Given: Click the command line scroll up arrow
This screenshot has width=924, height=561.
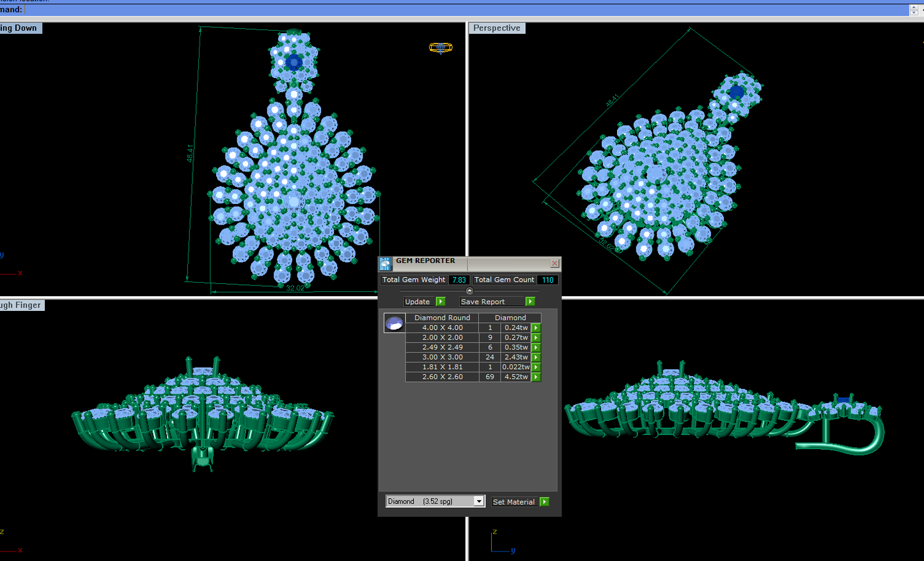Looking at the screenshot, I should point(914,7).
